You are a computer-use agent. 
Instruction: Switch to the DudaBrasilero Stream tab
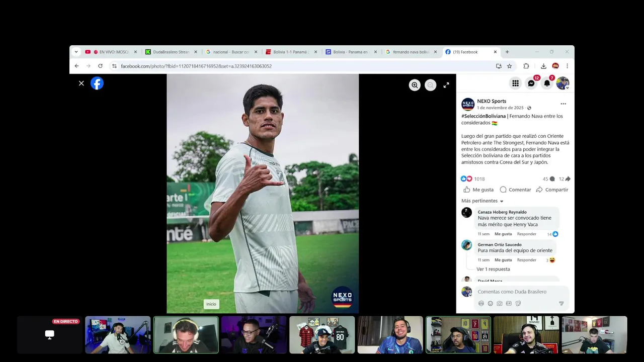(171, 52)
